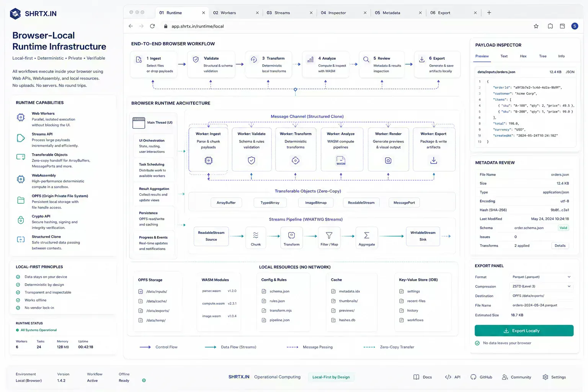Click the Data stays on your device checkmark
Image resolution: width=588 pixels, height=392 pixels.
click(x=18, y=277)
